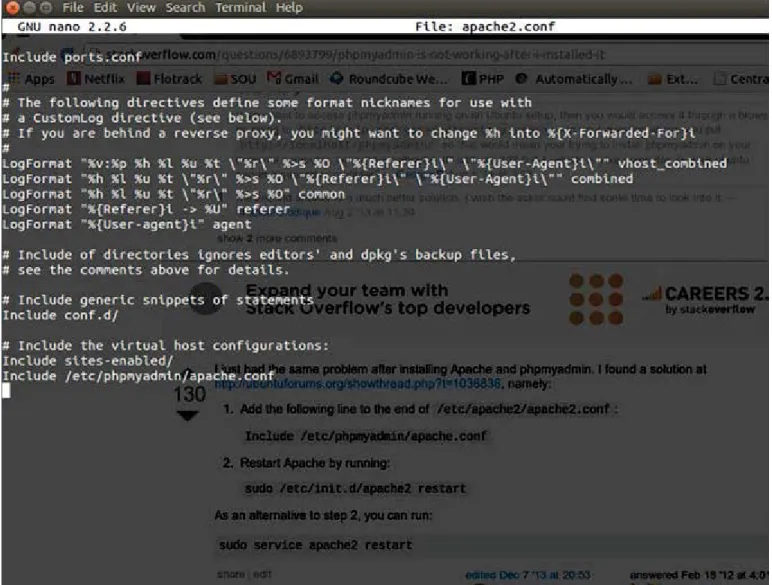Click the "Include sites-enabled/" line
Viewport: 772px width, 585px height.
coord(88,361)
